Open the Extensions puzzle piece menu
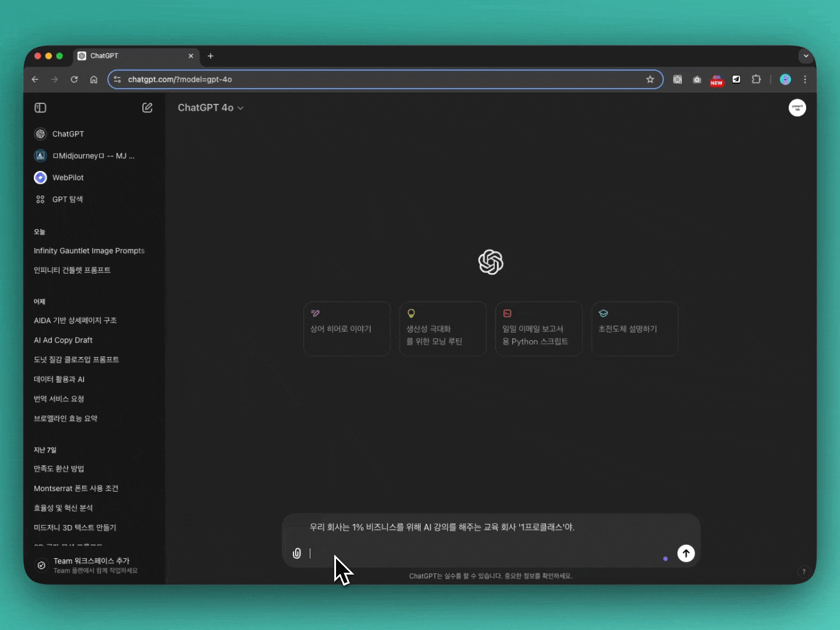The height and width of the screenshot is (630, 840). [x=757, y=79]
